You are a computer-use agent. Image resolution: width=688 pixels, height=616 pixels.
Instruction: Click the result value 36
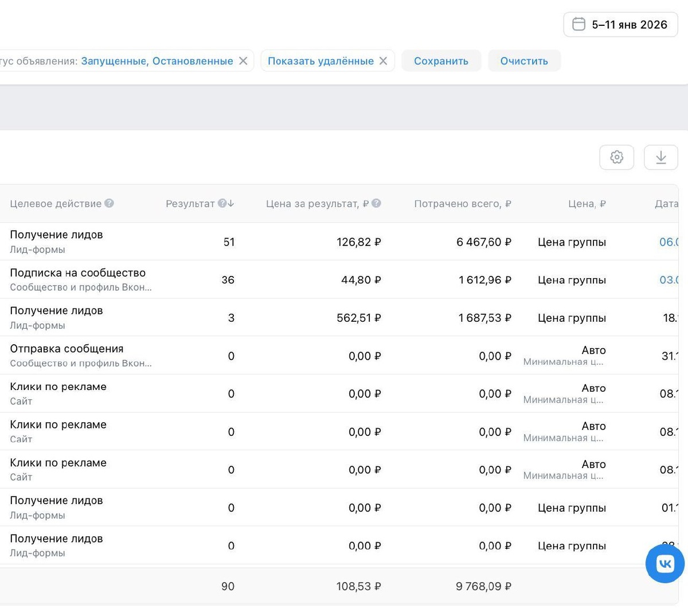[x=228, y=280]
